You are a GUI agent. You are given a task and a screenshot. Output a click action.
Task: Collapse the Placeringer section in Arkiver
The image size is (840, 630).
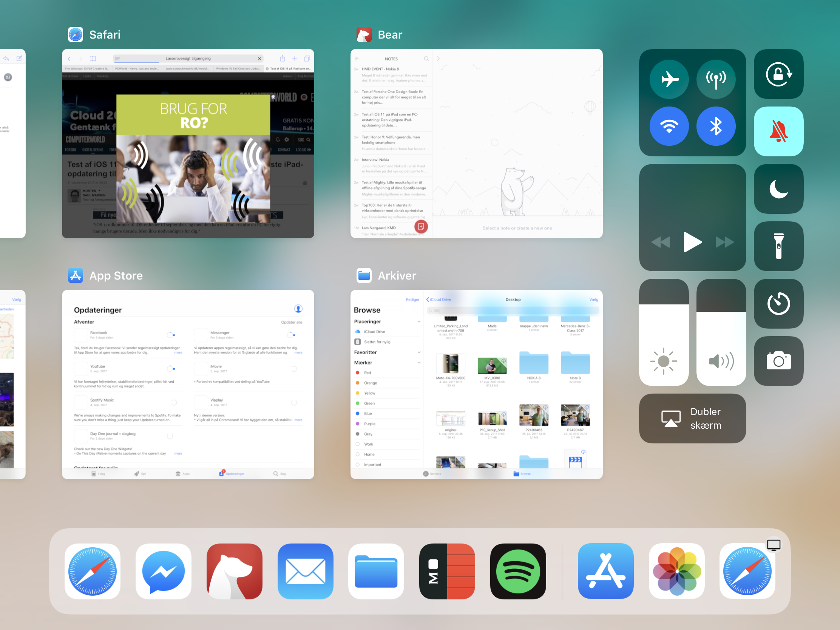(x=419, y=322)
